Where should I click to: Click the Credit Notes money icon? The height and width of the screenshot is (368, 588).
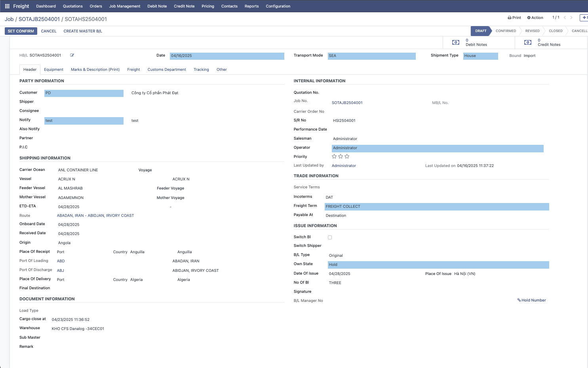pos(528,42)
